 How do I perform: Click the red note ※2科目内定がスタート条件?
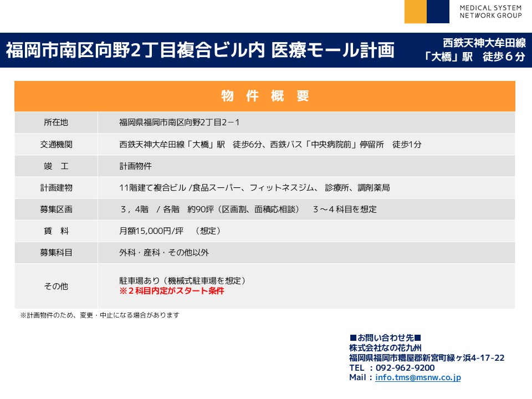click(172, 291)
